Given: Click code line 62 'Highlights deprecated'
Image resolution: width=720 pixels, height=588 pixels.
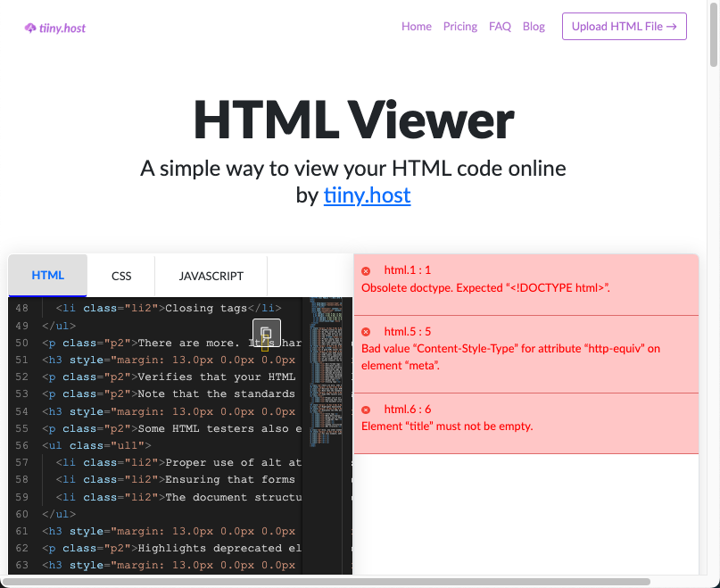Looking at the screenshot, I should (x=171, y=549).
